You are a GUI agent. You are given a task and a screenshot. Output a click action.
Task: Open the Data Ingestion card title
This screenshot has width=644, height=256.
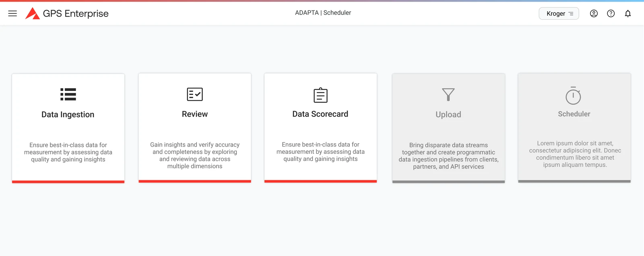pos(68,114)
